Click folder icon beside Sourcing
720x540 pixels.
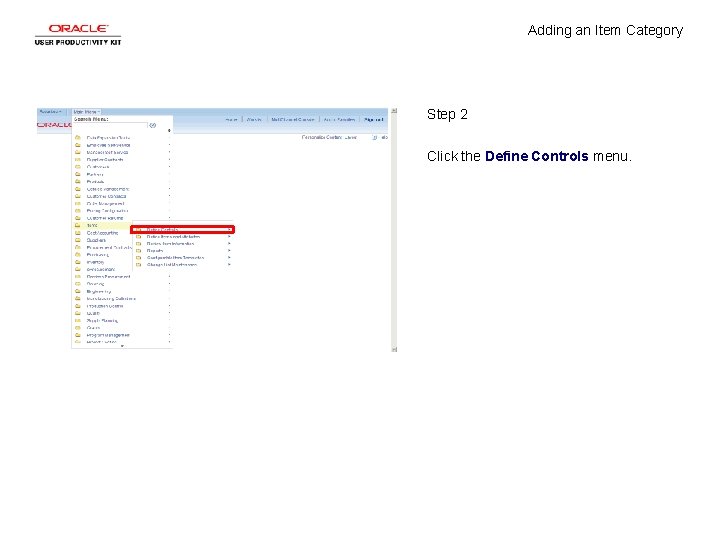point(78,284)
